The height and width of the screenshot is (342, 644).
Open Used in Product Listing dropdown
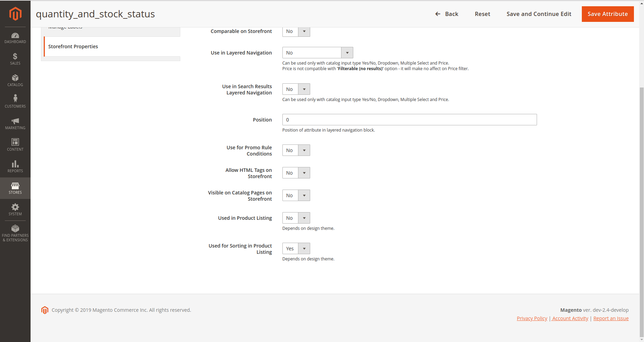(x=296, y=218)
